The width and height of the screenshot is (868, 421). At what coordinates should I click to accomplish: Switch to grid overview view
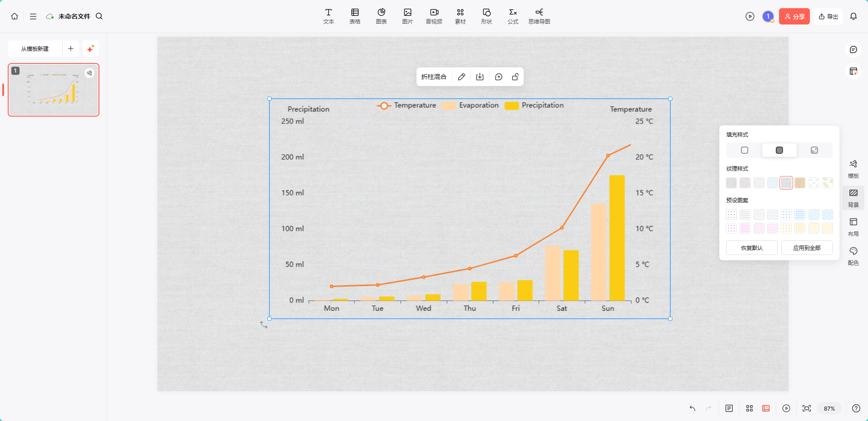click(x=750, y=408)
